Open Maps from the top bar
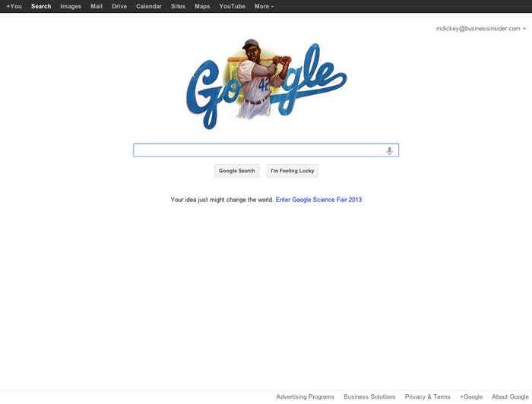 tap(202, 6)
